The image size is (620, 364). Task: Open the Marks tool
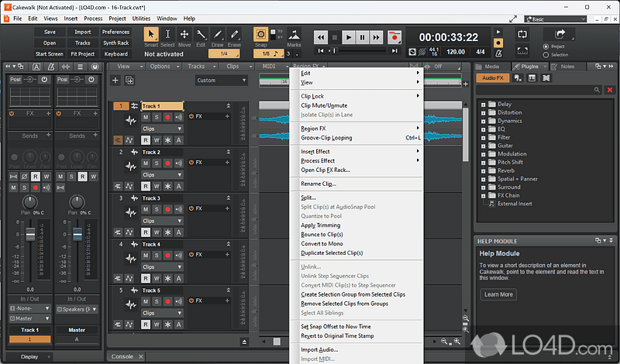click(x=294, y=34)
